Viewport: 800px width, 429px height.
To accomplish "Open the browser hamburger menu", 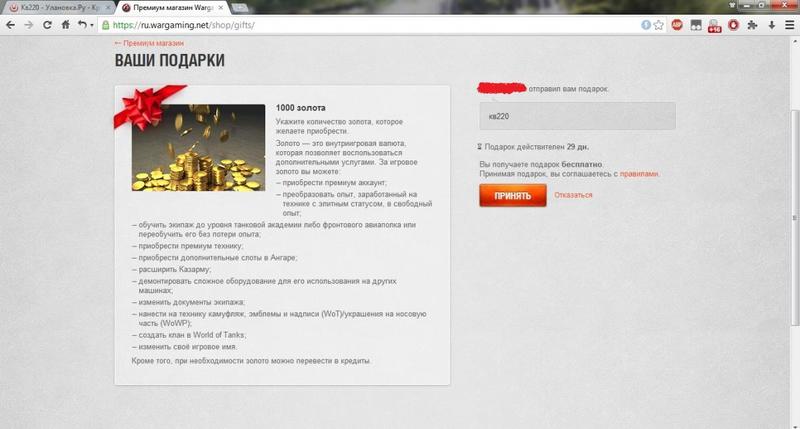I will (789, 25).
